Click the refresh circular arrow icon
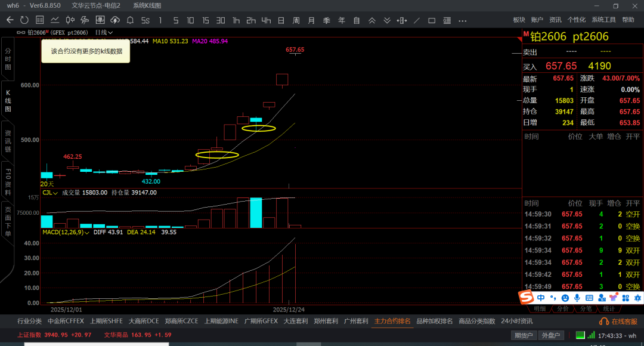This screenshot has width=644, height=346. pos(24,20)
